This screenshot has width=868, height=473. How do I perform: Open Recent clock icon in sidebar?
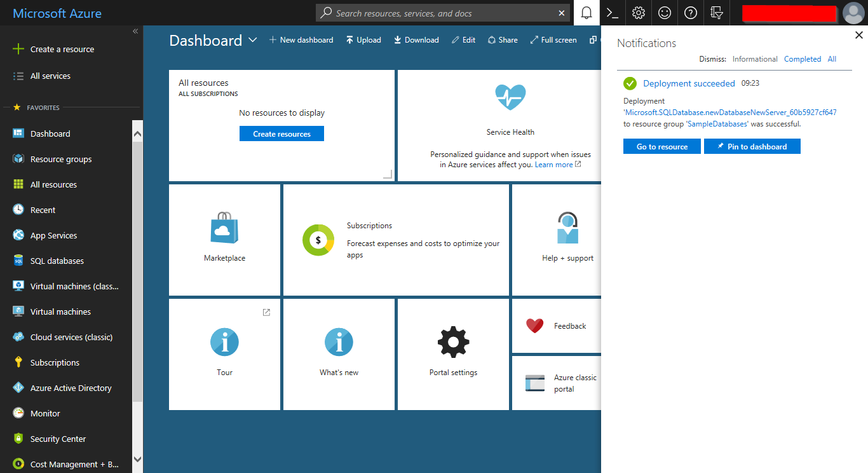18,210
